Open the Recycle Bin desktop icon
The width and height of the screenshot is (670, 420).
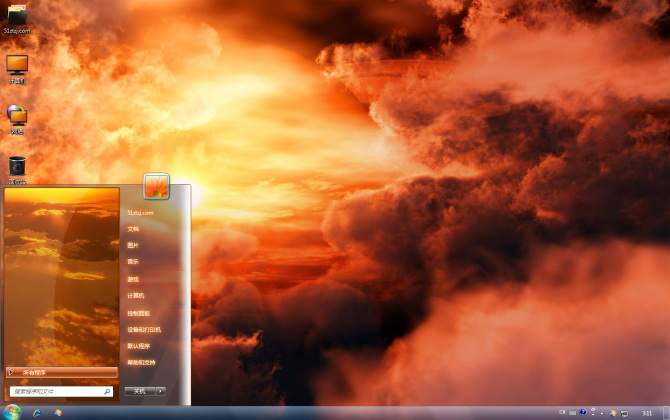17,170
